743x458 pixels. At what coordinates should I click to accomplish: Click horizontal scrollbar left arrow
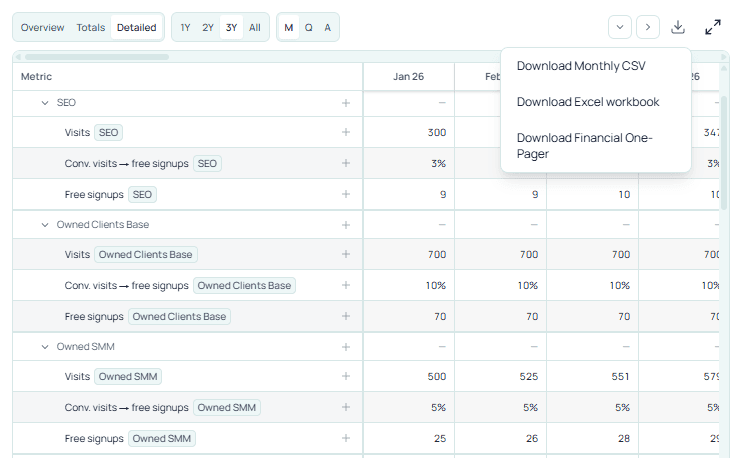click(18, 57)
